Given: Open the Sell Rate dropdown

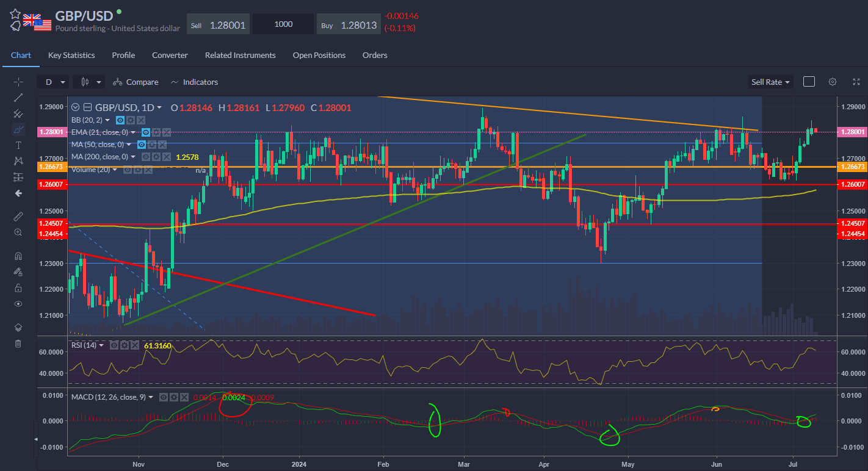Looking at the screenshot, I should [x=770, y=82].
